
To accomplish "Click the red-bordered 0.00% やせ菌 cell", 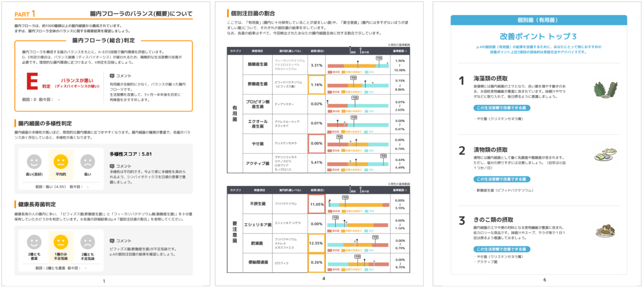I will coord(317,143).
